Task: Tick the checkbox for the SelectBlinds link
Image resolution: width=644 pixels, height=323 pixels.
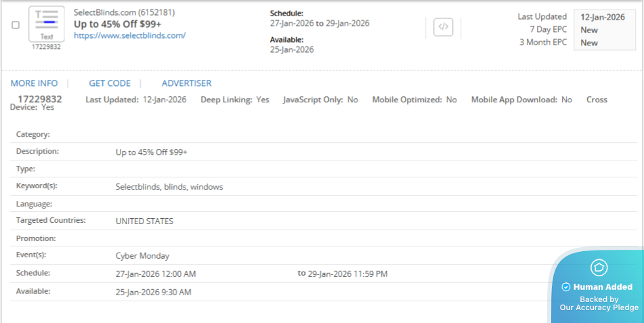Action: tap(16, 25)
